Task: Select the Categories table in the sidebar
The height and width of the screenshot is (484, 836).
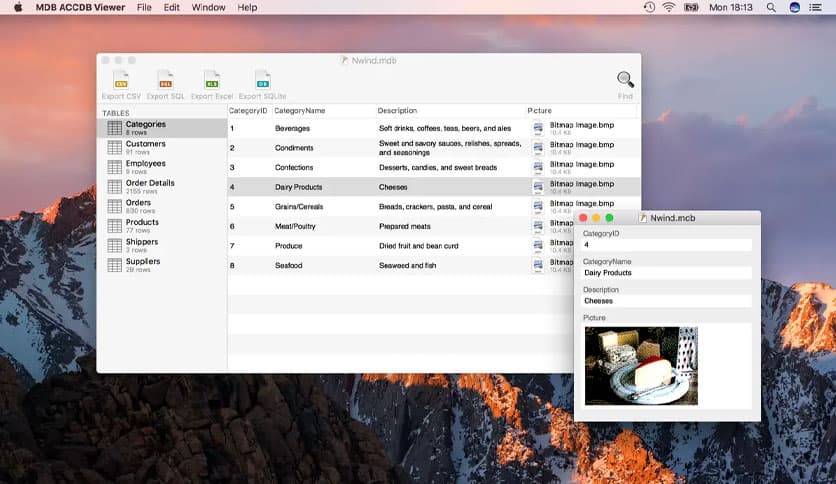Action: pyautogui.click(x=162, y=128)
